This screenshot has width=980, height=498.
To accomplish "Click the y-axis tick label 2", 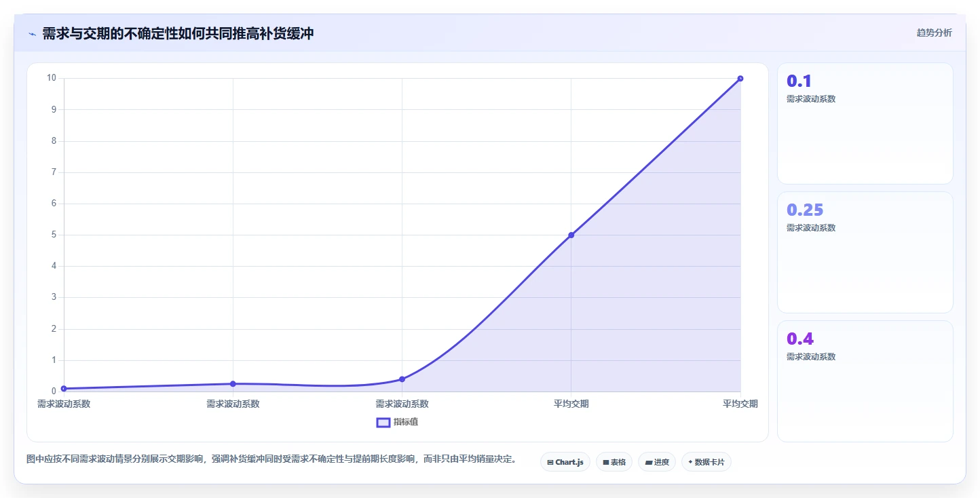I will coord(54,329).
